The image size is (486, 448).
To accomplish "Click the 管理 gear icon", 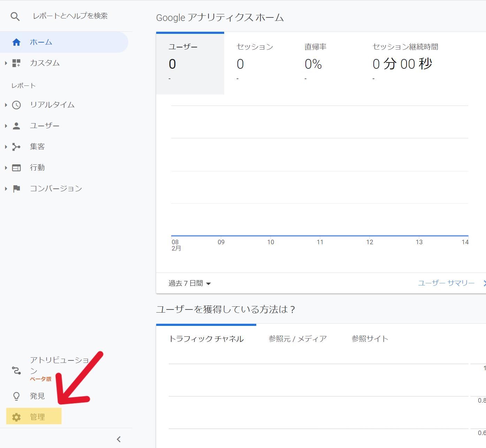I will (x=16, y=417).
